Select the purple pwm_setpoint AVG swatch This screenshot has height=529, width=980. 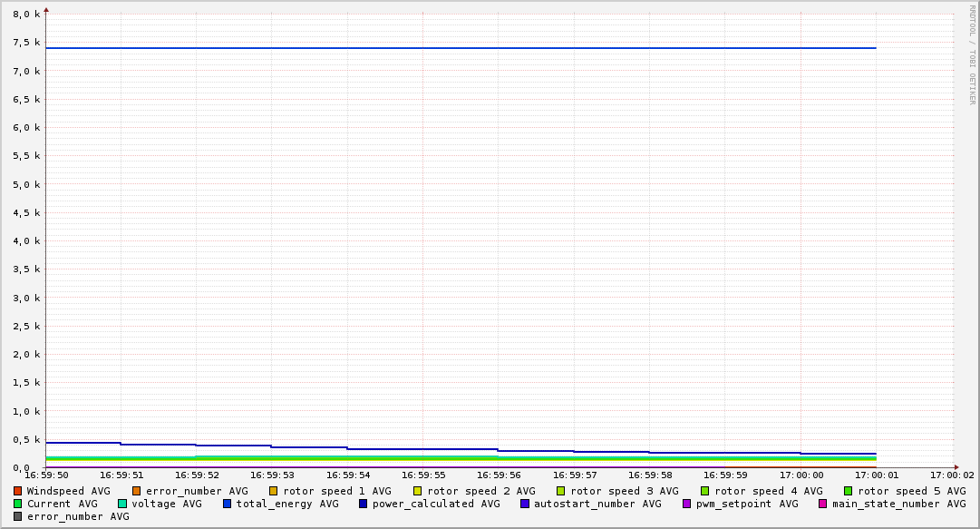pos(686,504)
